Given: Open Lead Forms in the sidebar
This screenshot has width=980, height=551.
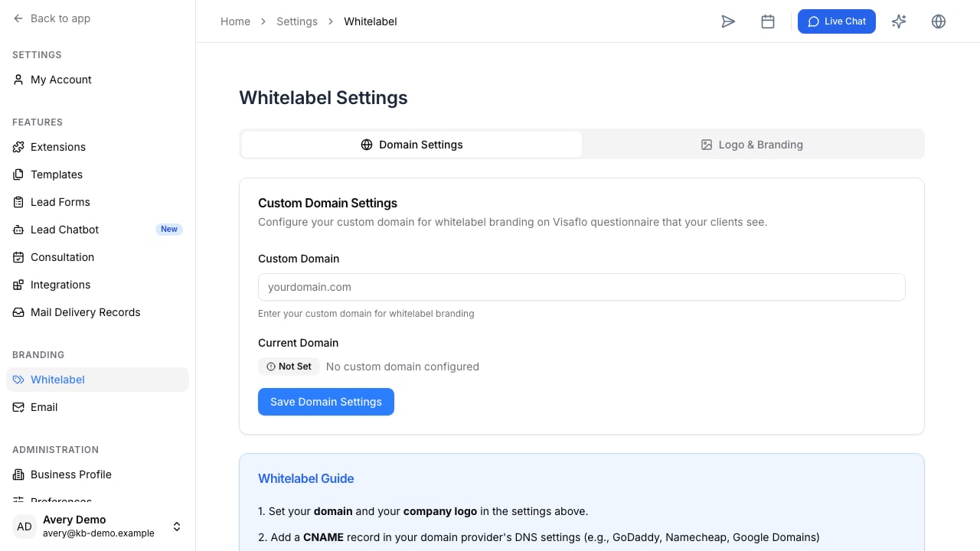Looking at the screenshot, I should tap(97, 202).
